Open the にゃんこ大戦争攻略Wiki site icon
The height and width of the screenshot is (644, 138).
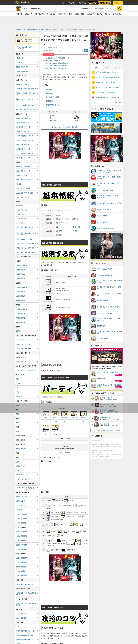click(18, 8)
